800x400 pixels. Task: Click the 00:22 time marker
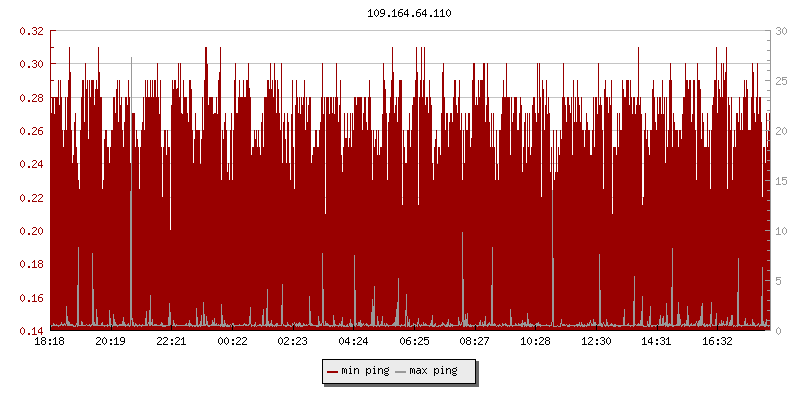click(x=232, y=341)
